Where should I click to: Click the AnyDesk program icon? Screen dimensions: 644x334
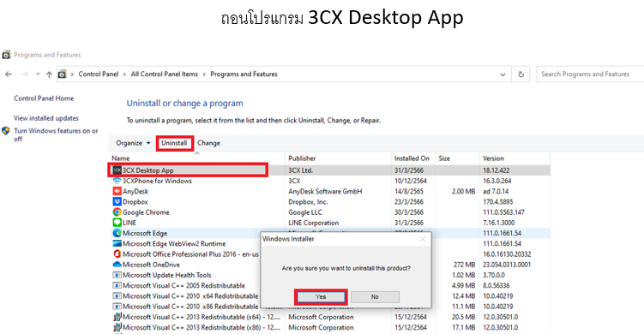tap(117, 191)
